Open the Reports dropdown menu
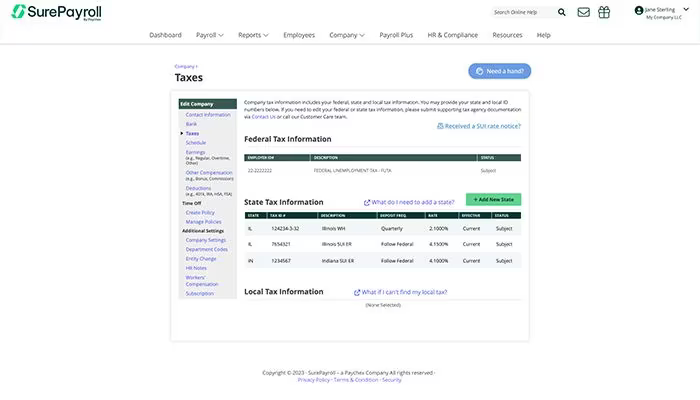Viewport: 700px width, 400px height. point(253,35)
